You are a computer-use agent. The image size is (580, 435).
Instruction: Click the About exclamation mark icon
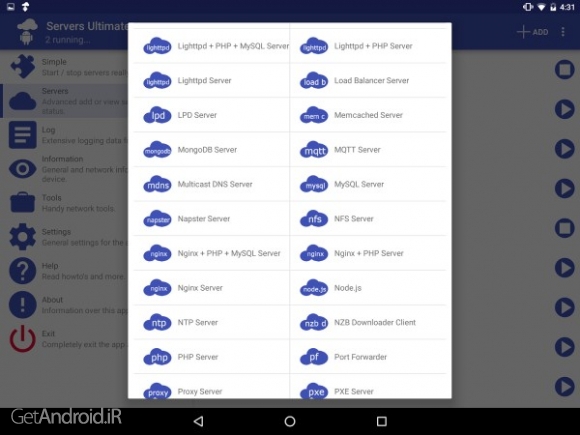23,305
